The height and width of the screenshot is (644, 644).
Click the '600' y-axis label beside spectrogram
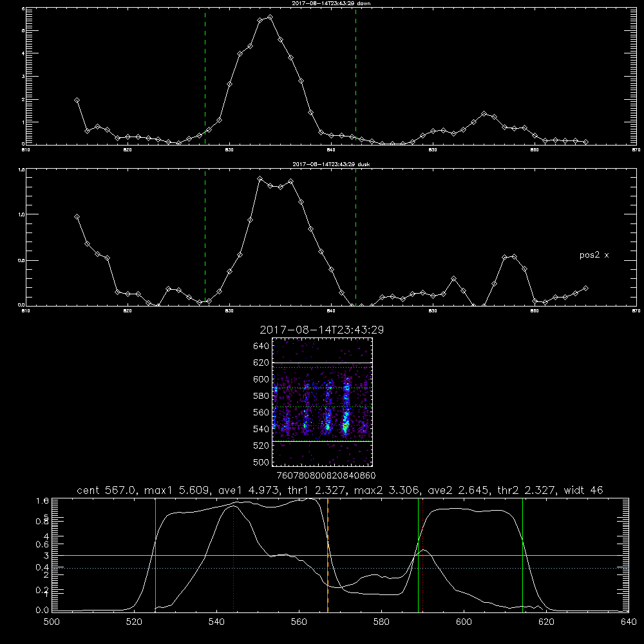pos(261,379)
